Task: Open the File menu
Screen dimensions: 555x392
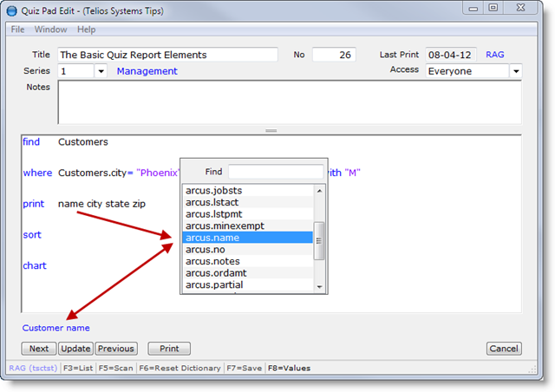Action: 17,29
